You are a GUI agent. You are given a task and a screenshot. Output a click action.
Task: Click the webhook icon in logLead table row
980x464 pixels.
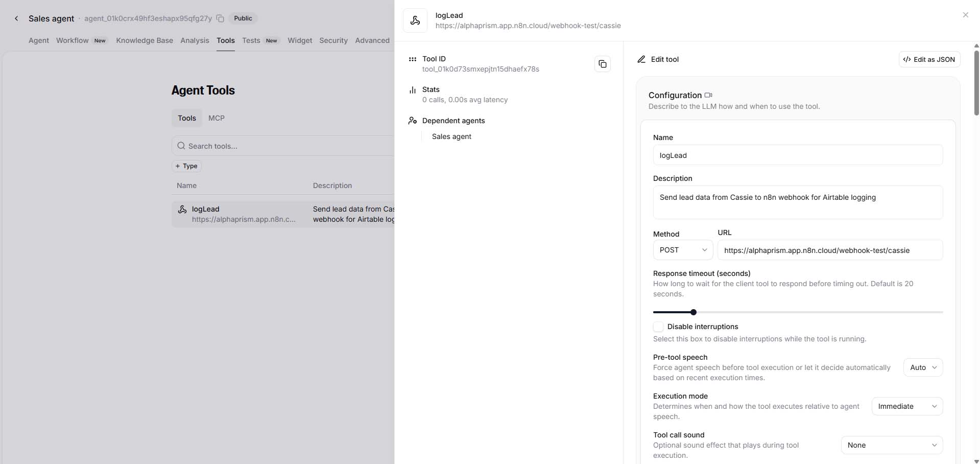182,209
